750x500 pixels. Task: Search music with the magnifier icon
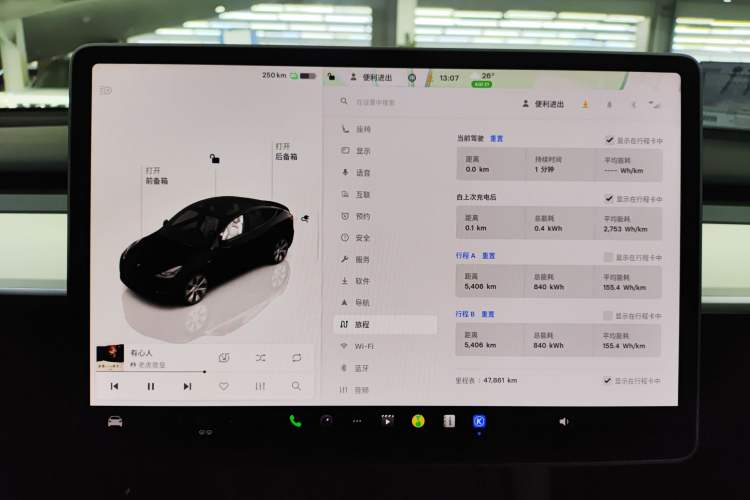296,386
